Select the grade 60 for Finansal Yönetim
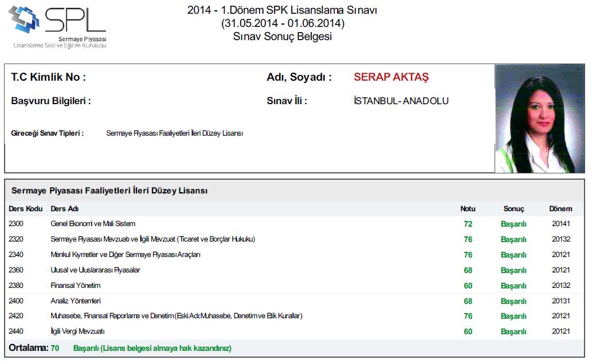Screen dimensions: 592x364 (x=468, y=286)
